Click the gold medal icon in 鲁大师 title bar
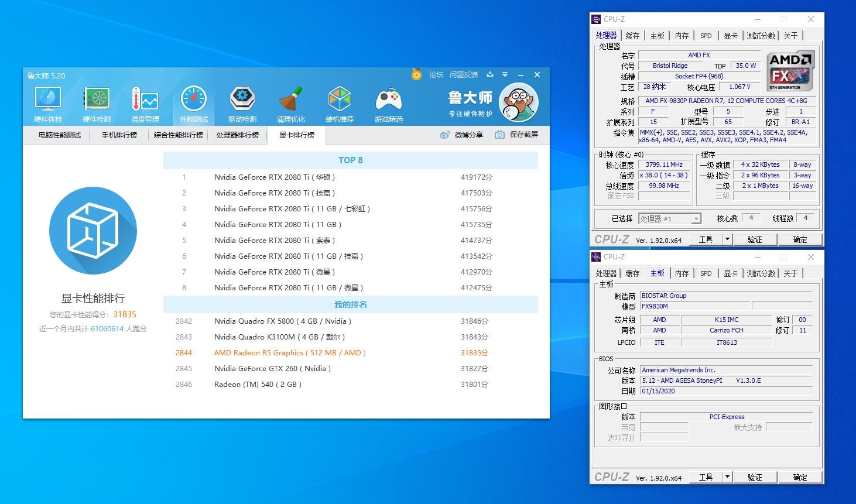Image resolution: width=856 pixels, height=504 pixels. [416, 74]
